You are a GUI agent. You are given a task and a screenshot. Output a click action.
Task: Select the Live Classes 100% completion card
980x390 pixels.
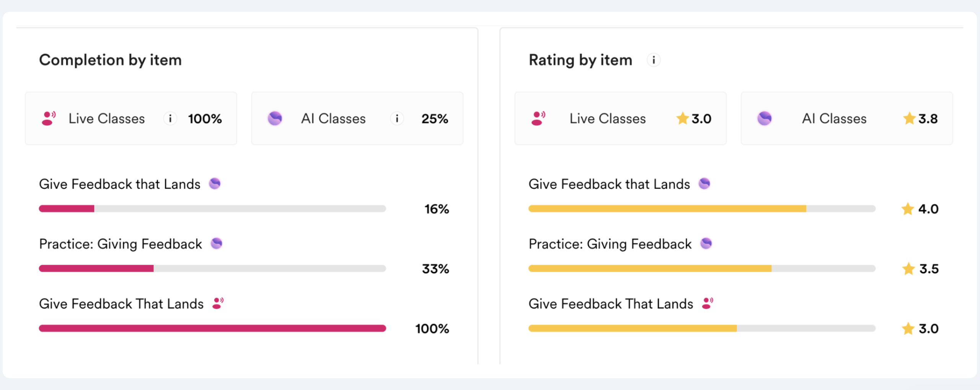pyautogui.click(x=131, y=118)
